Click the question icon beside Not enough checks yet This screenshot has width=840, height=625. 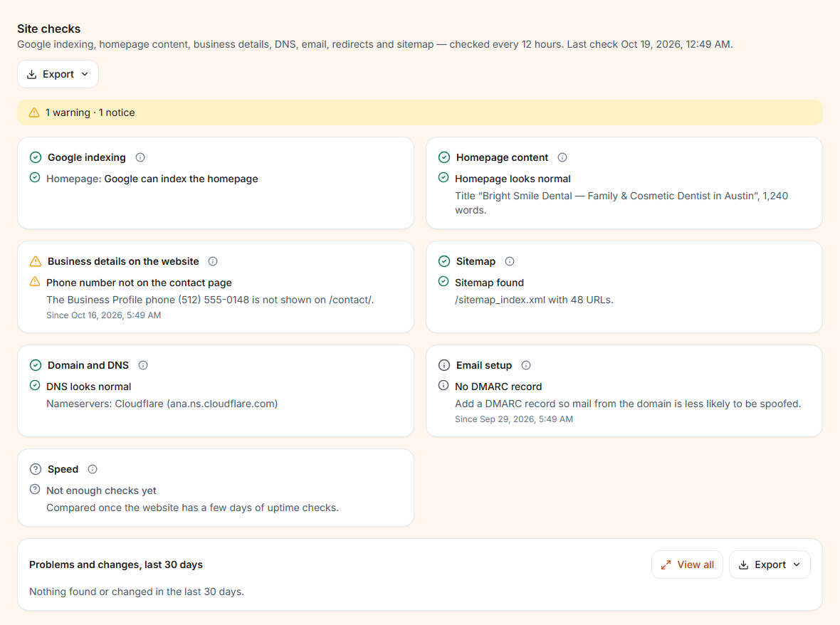coord(35,489)
